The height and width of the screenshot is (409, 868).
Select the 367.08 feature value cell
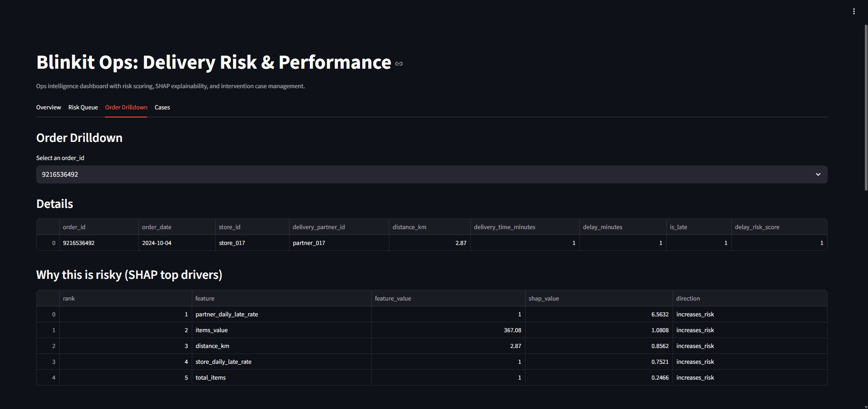coord(448,330)
